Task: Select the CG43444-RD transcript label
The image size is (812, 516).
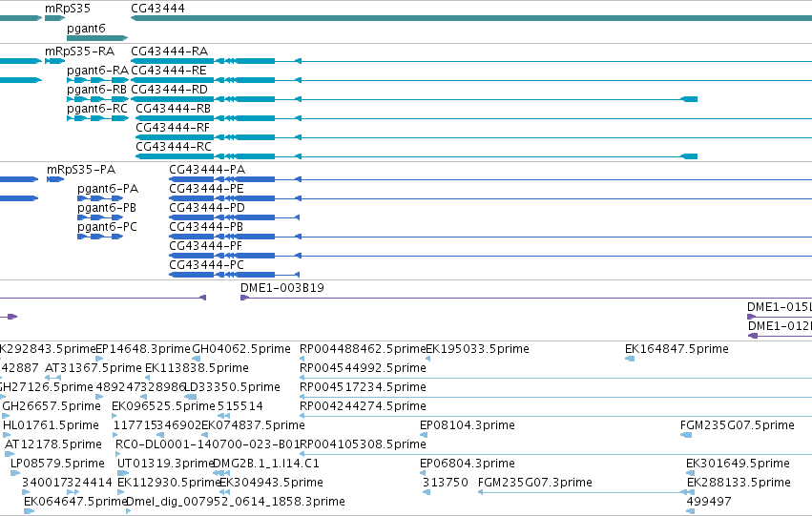Action: pyautogui.click(x=169, y=90)
